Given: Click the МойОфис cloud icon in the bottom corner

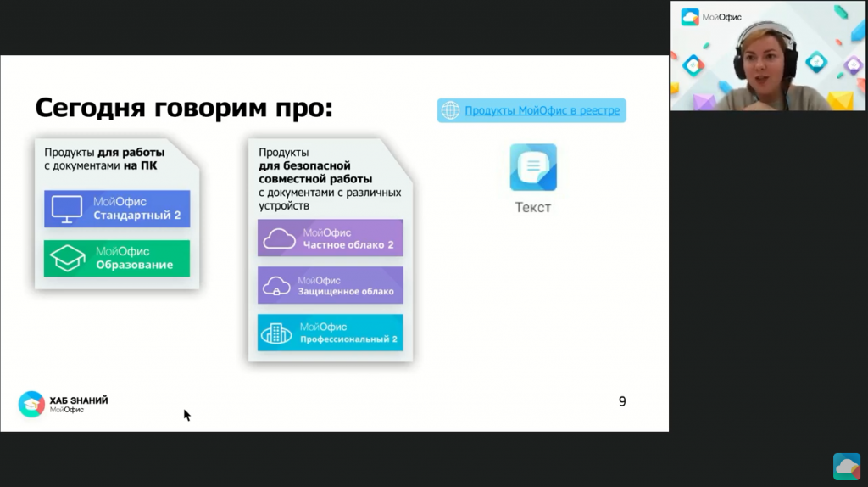Looking at the screenshot, I should point(847,467).
